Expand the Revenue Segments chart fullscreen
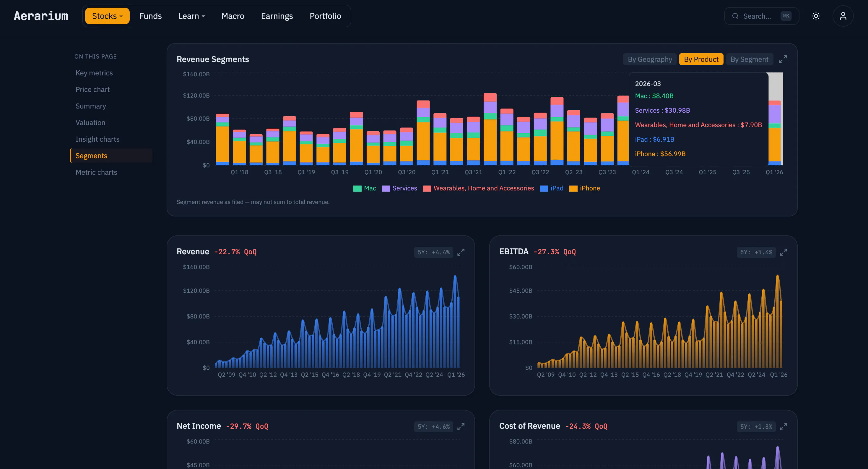 tap(783, 59)
